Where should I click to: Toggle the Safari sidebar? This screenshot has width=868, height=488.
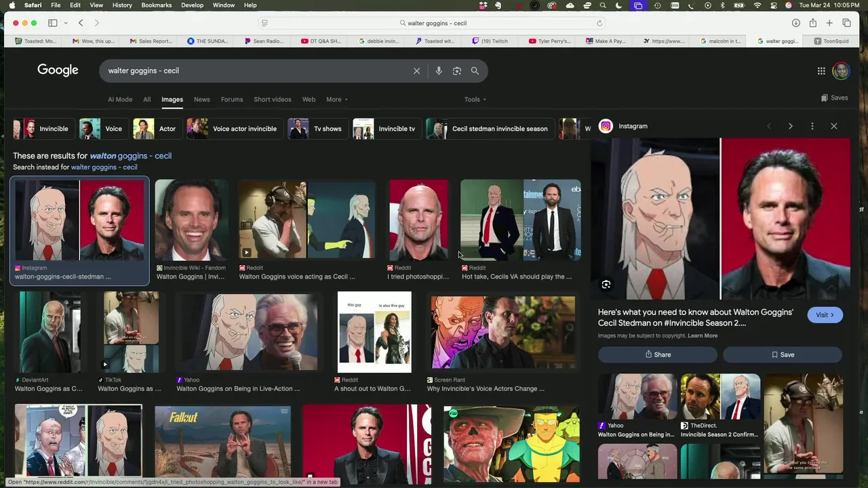coord(52,23)
